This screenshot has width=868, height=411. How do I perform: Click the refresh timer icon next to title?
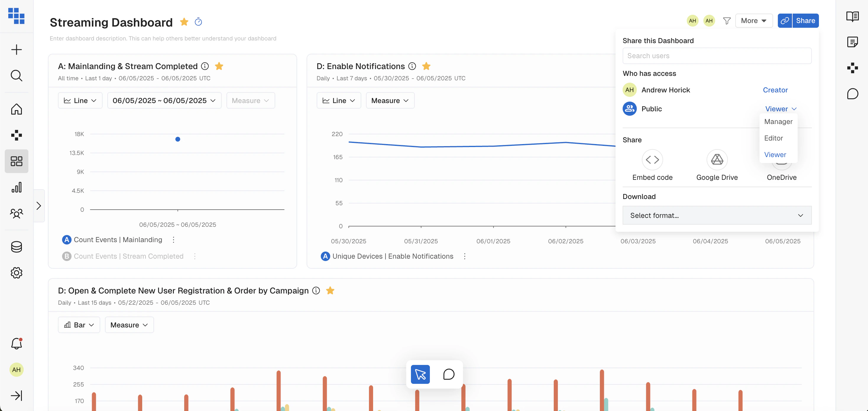point(198,22)
